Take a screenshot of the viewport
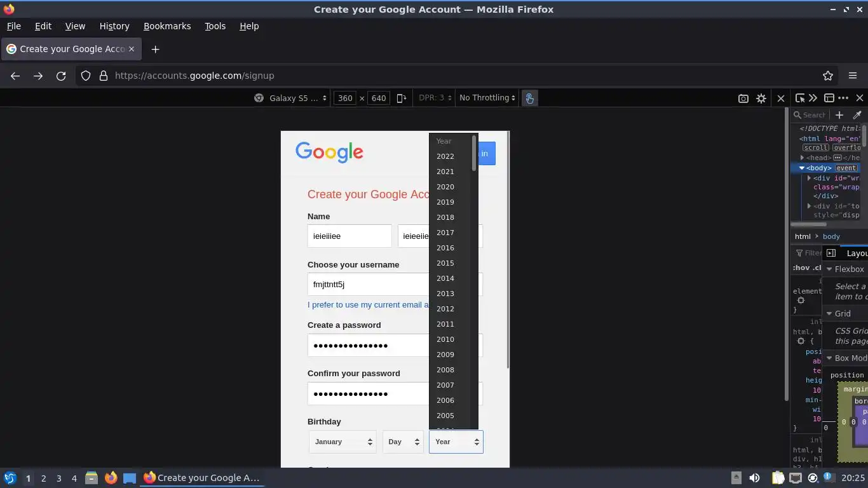 pos(743,98)
